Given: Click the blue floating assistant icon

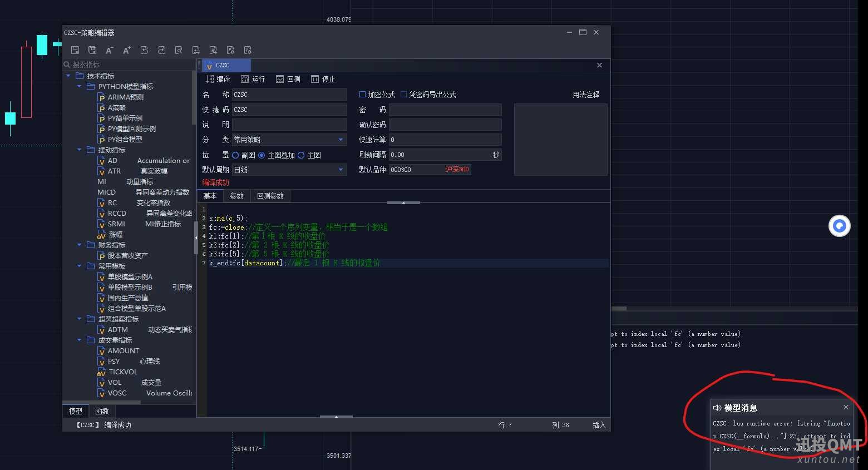Looking at the screenshot, I should point(840,226).
